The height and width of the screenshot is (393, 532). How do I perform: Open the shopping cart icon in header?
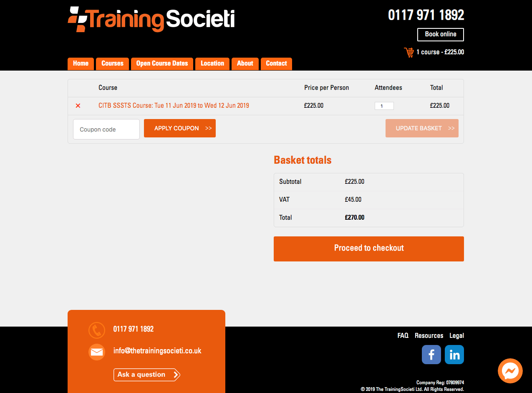coord(408,52)
